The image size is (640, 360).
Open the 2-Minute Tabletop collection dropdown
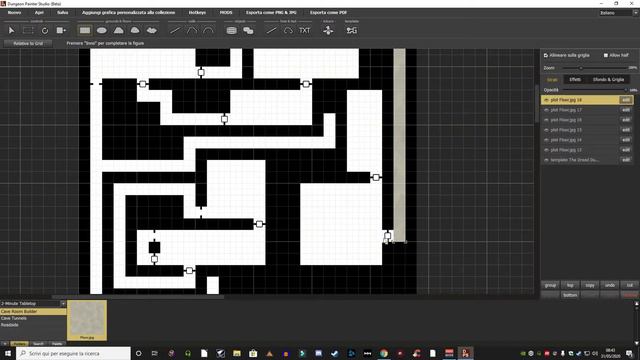[x=33, y=304]
